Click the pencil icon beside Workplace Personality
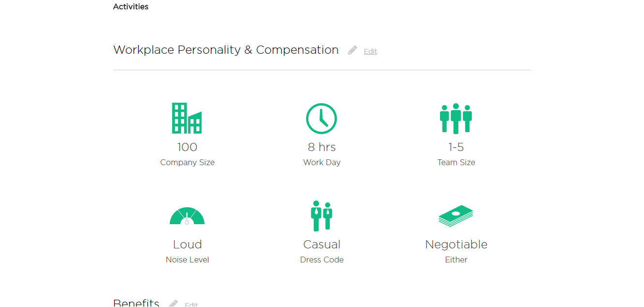Image resolution: width=644 pixels, height=307 pixels. coord(352,50)
